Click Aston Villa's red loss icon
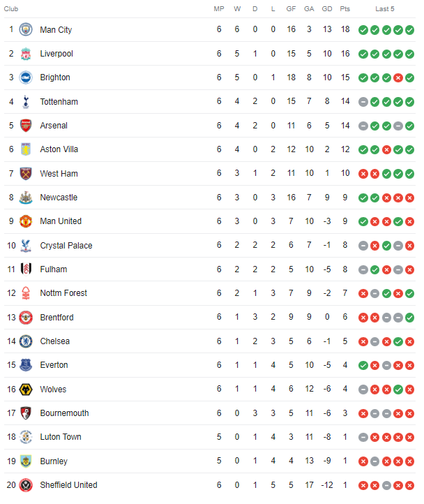 [386, 150]
